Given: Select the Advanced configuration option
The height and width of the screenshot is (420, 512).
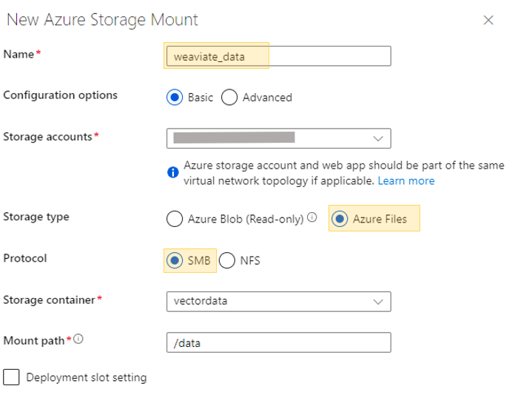Looking at the screenshot, I should pyautogui.click(x=229, y=98).
